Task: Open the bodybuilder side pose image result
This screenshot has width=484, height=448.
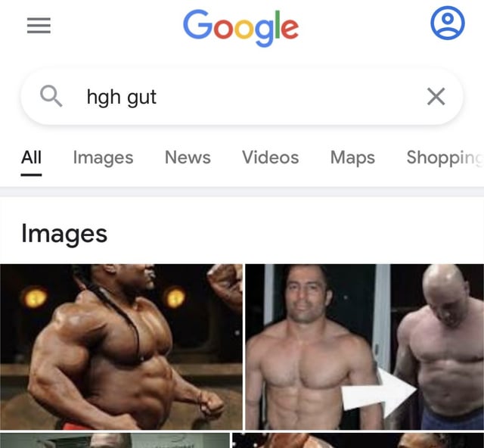Action: [121, 347]
